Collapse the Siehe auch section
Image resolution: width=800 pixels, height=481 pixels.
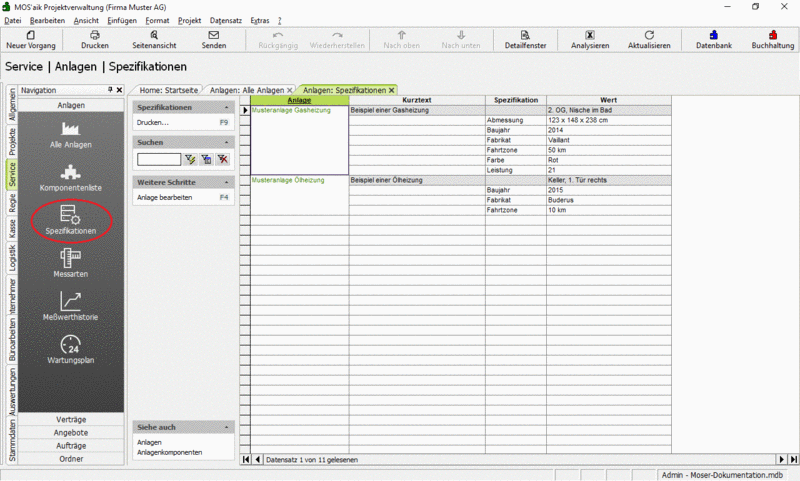tap(227, 427)
